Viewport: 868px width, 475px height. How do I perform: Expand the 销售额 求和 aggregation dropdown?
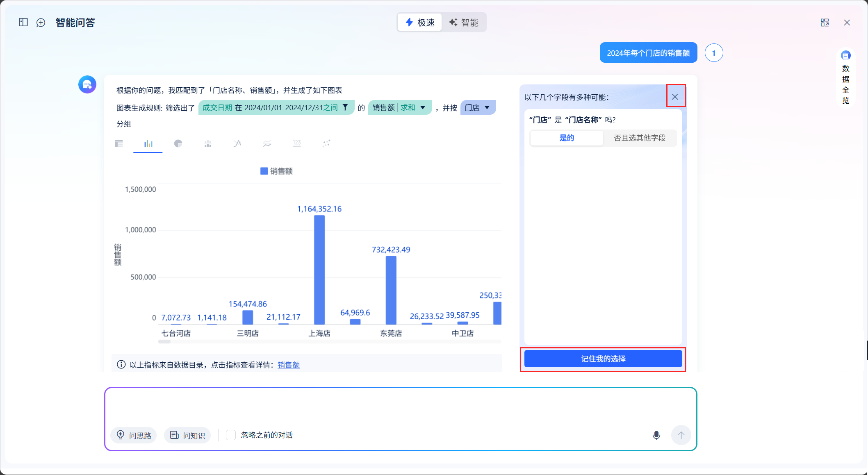point(422,108)
